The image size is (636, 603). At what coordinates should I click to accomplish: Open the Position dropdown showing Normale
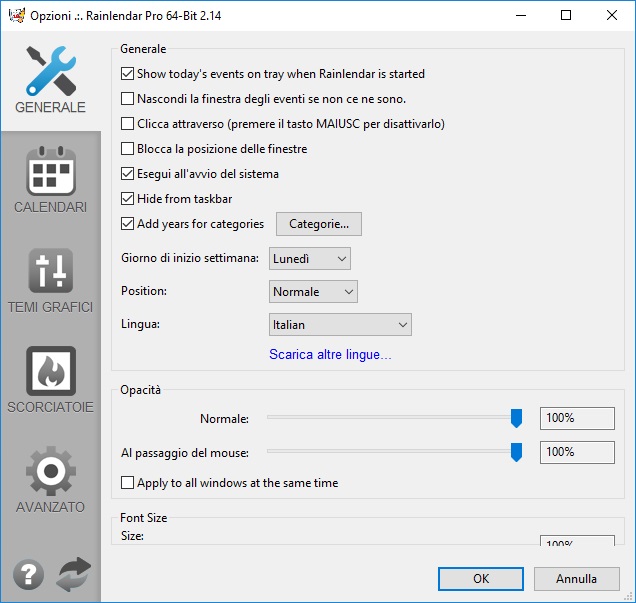point(313,292)
